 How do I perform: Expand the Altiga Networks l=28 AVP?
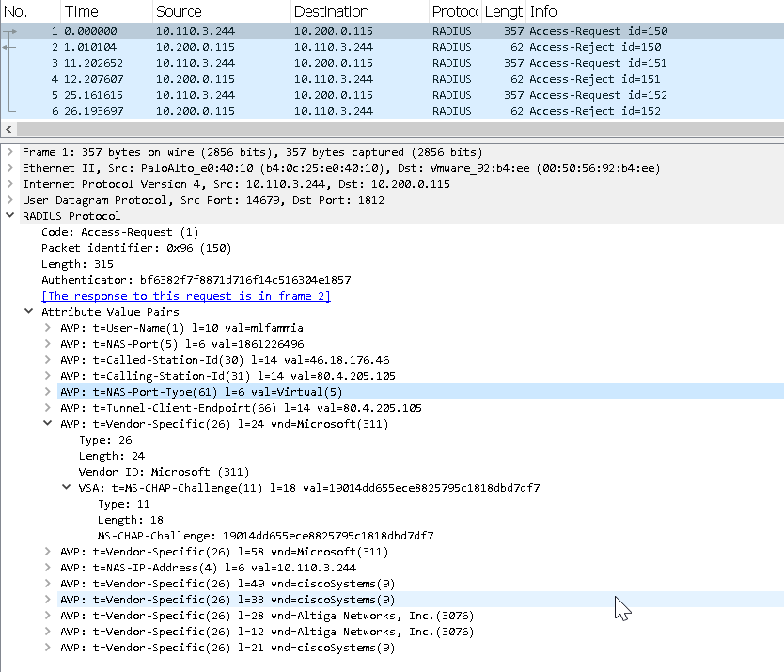(x=47, y=616)
